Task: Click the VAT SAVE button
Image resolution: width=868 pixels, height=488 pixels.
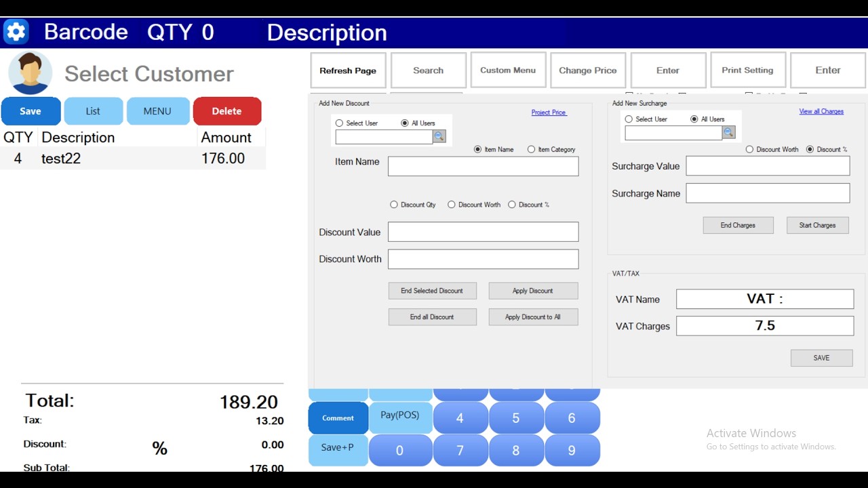Action: pyautogui.click(x=821, y=358)
